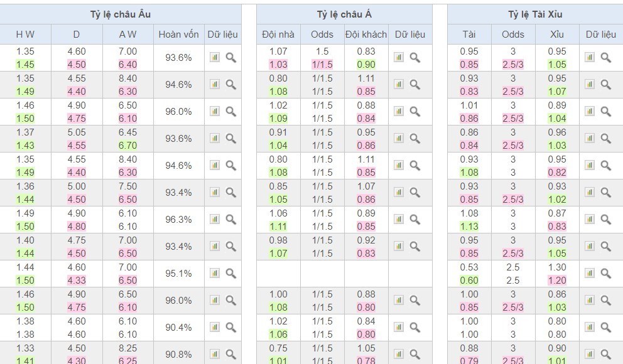Click the Xỉu column header
The image size is (623, 364).
[557, 35]
